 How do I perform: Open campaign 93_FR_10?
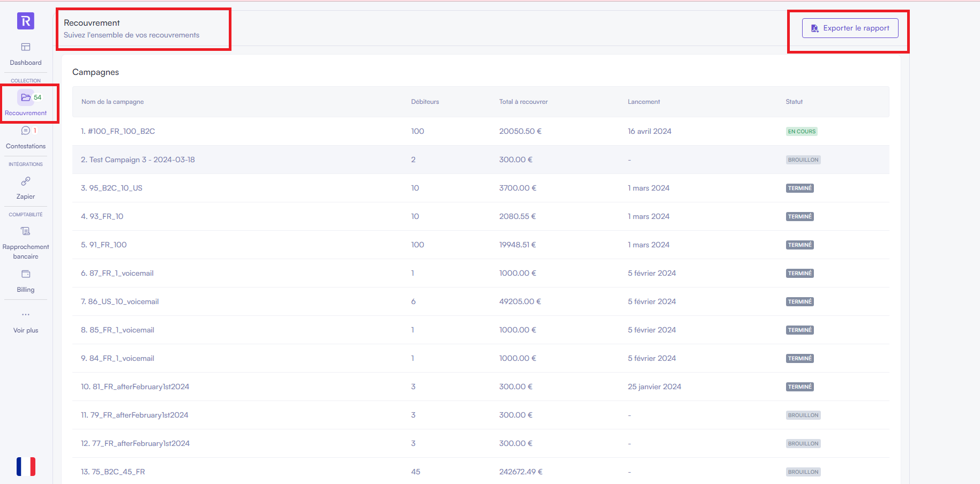[102, 216]
